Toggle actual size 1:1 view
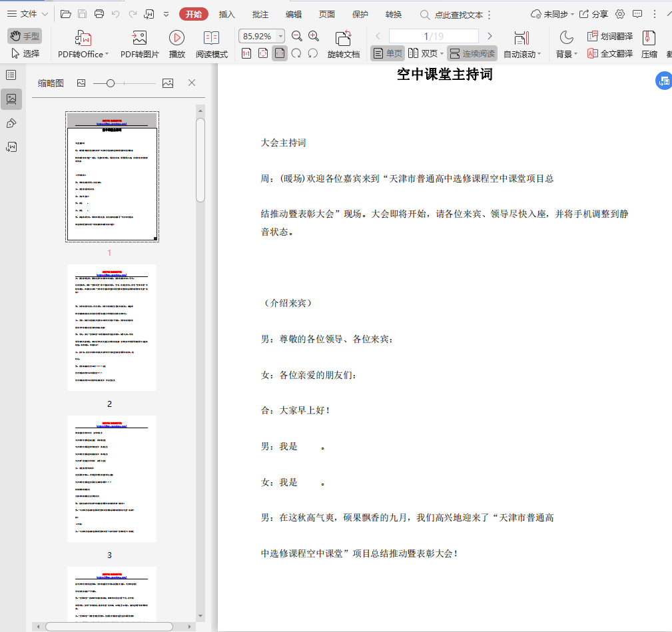The width and height of the screenshot is (672, 632). (246, 53)
